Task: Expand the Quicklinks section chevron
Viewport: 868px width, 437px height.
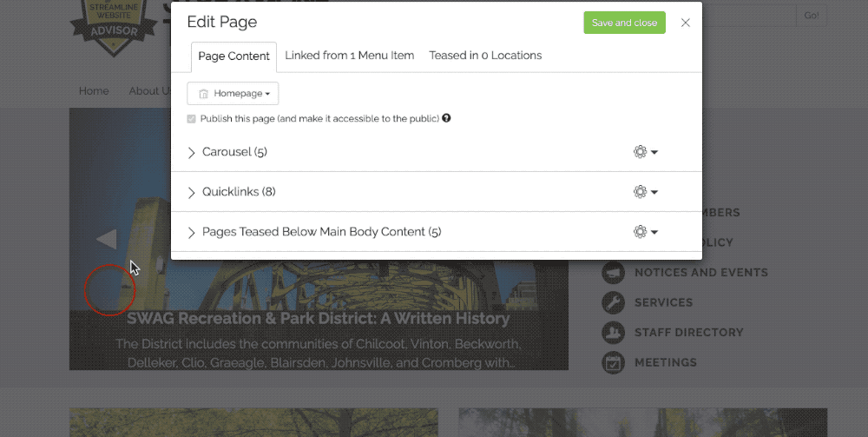Action: click(x=192, y=193)
